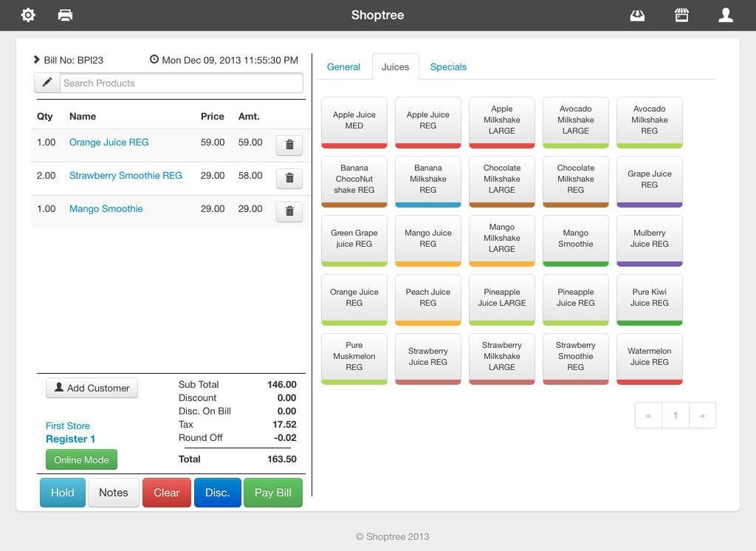This screenshot has width=756, height=551.
Task: Delete Orange Juice REG row via trash icon
Action: point(289,145)
